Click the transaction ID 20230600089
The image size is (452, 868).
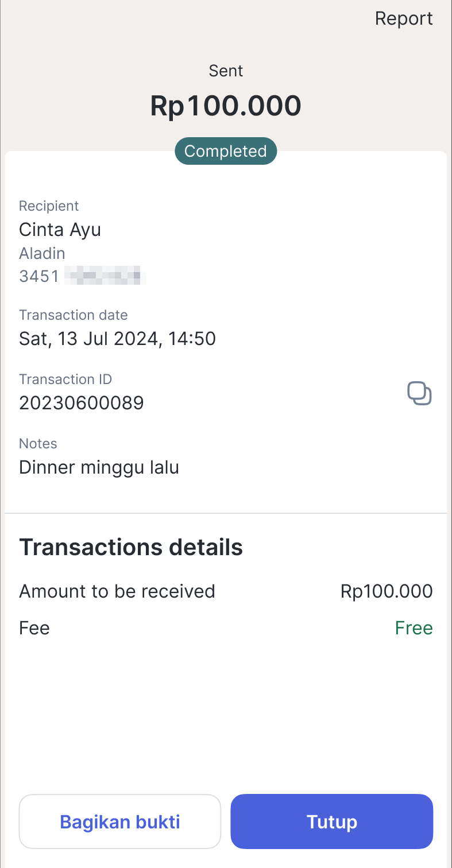coord(81,403)
